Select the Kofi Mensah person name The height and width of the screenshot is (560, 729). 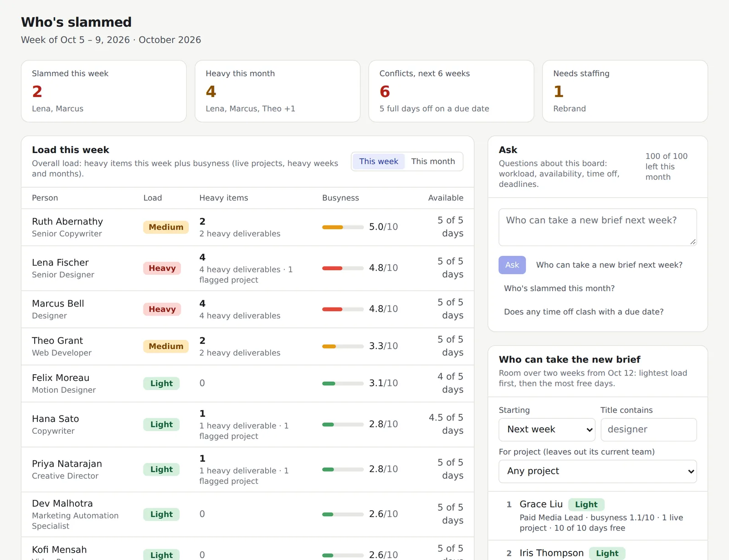(59, 550)
